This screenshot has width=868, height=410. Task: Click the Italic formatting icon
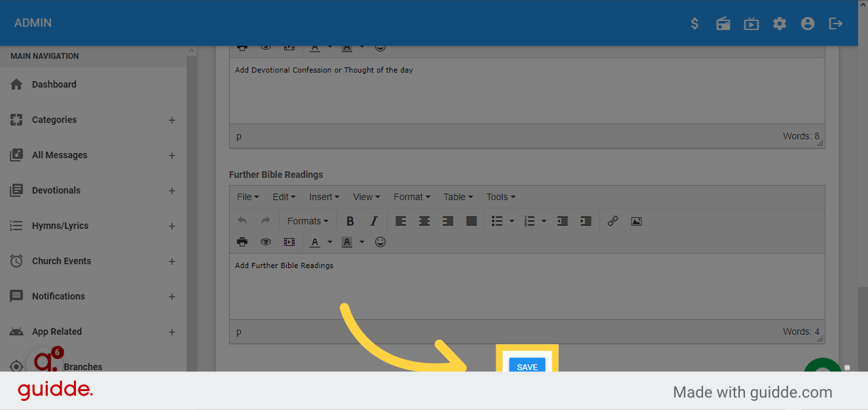point(374,221)
